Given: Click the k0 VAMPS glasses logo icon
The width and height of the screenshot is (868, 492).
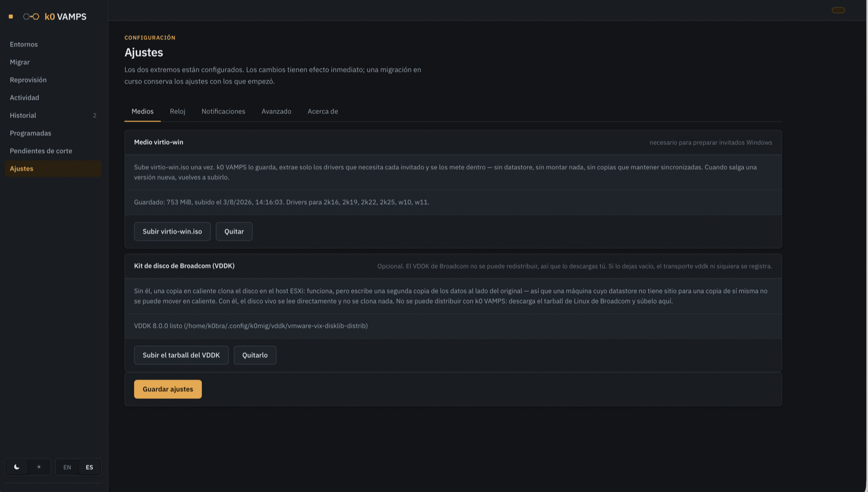Looking at the screenshot, I should point(31,17).
